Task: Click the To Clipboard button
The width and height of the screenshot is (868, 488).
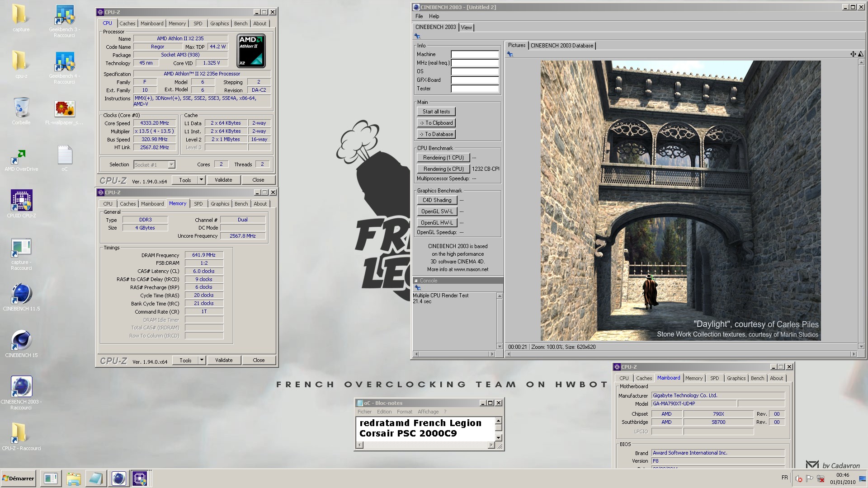Action: (x=436, y=123)
